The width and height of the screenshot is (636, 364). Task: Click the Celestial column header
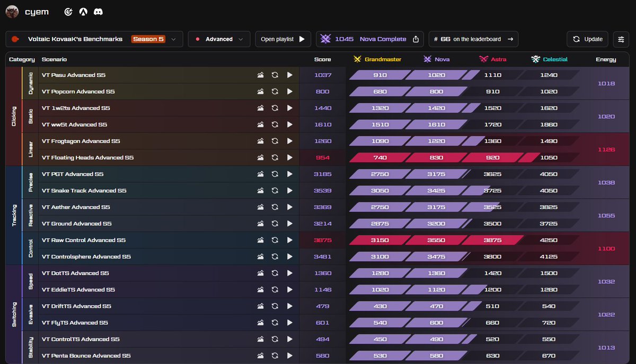(x=549, y=59)
